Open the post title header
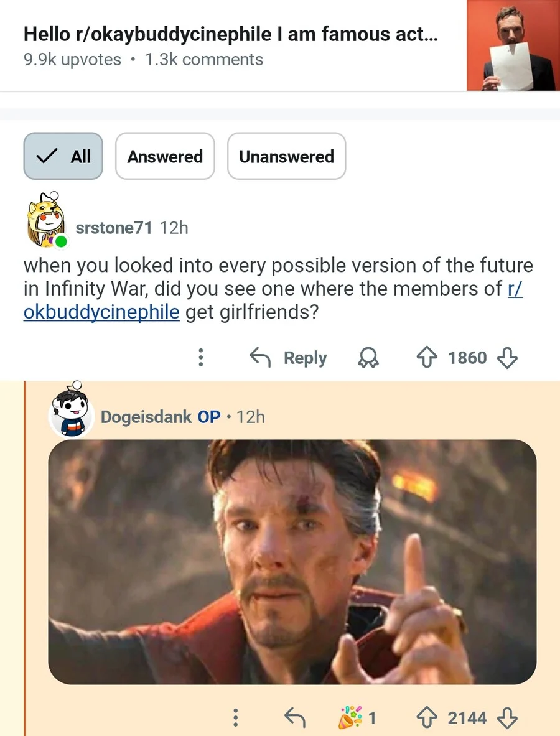This screenshot has height=736, width=560. tap(230, 35)
